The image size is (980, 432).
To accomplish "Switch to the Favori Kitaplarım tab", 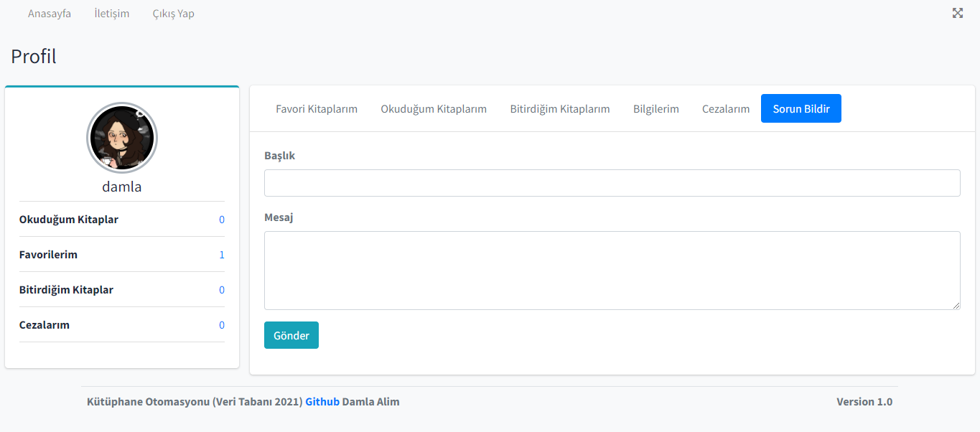I will pos(316,108).
